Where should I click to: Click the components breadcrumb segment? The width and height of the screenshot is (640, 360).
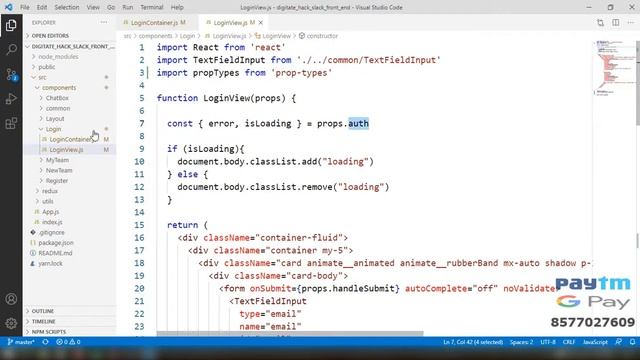click(x=156, y=36)
